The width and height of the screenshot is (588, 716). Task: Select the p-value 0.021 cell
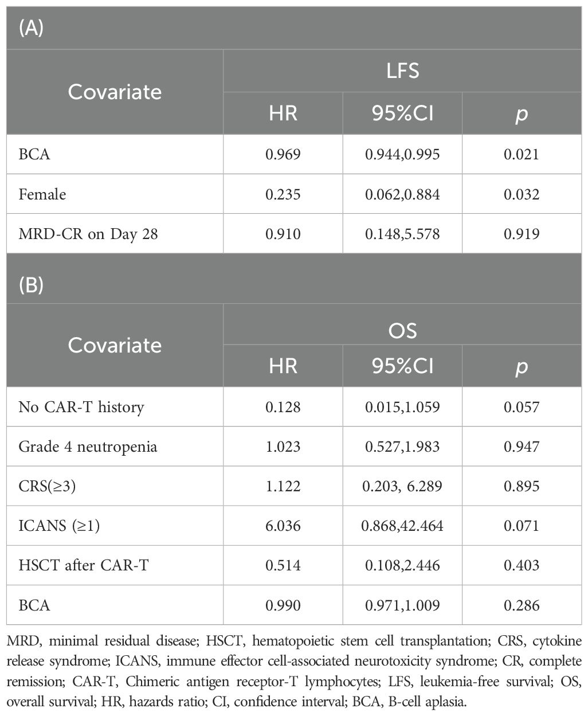[x=522, y=155]
